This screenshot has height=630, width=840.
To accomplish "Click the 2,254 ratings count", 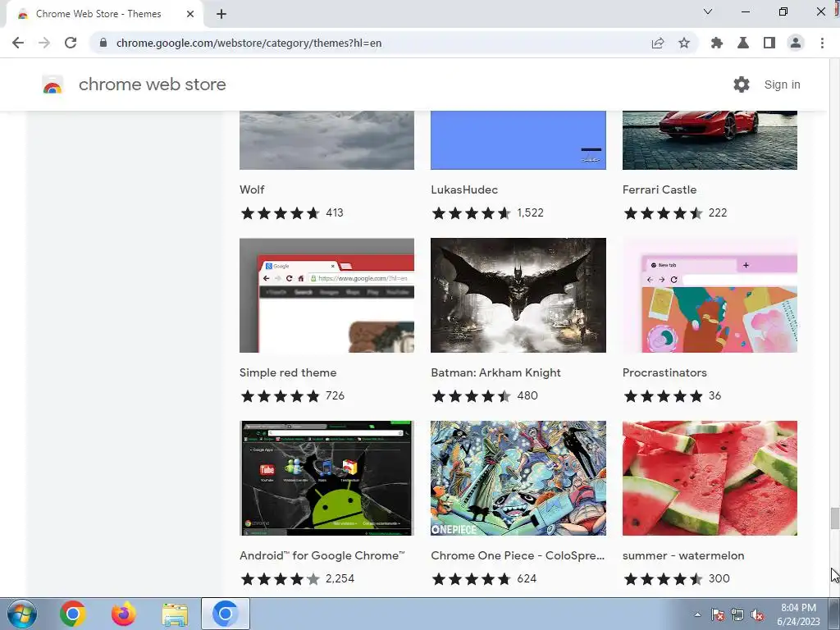I will pos(340,578).
